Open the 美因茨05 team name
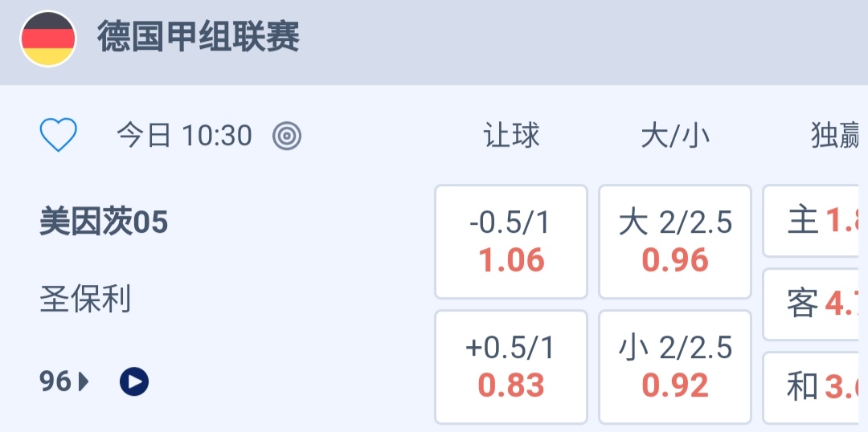This screenshot has height=432, width=868. click(104, 222)
